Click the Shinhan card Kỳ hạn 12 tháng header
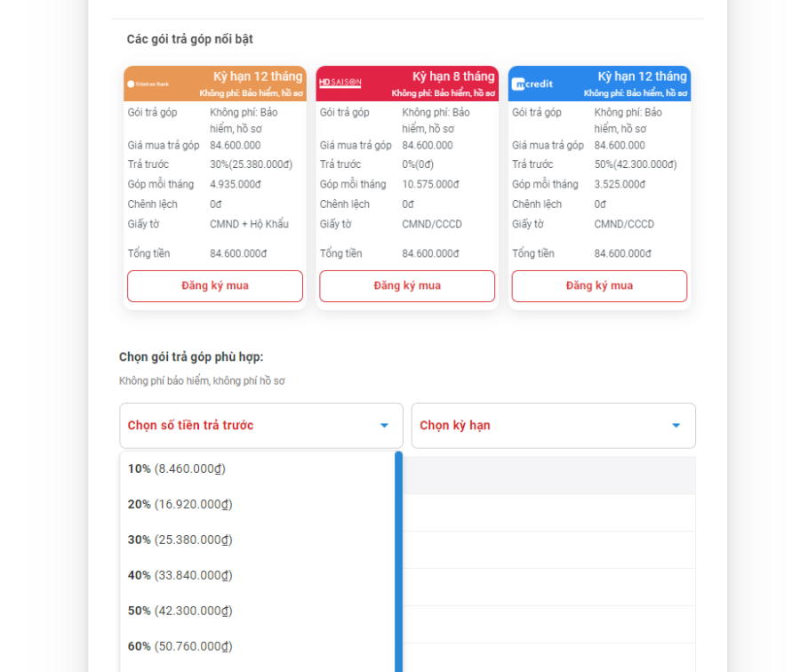The height and width of the screenshot is (672, 800). click(258, 77)
